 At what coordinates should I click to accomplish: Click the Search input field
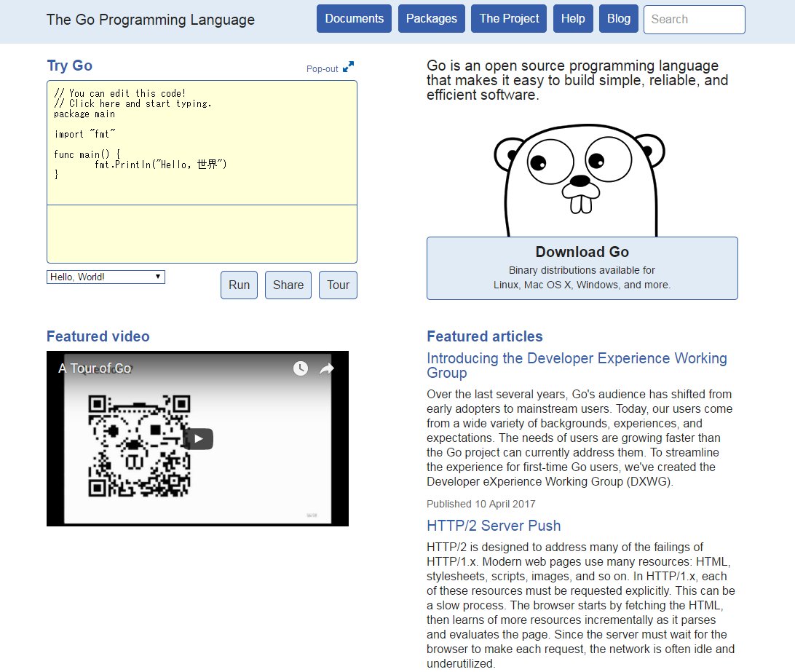point(694,19)
